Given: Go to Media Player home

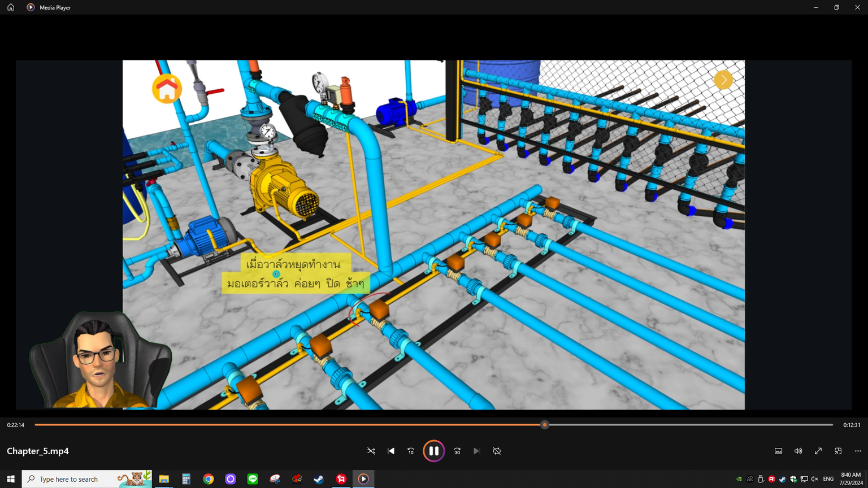Looking at the screenshot, I should coord(11,7).
